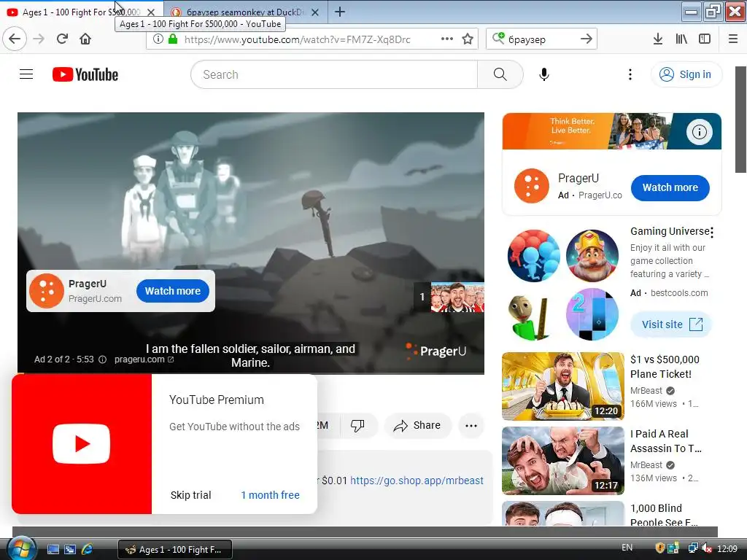Click the Share button below the video
This screenshot has height=560, width=747.
pos(417,425)
